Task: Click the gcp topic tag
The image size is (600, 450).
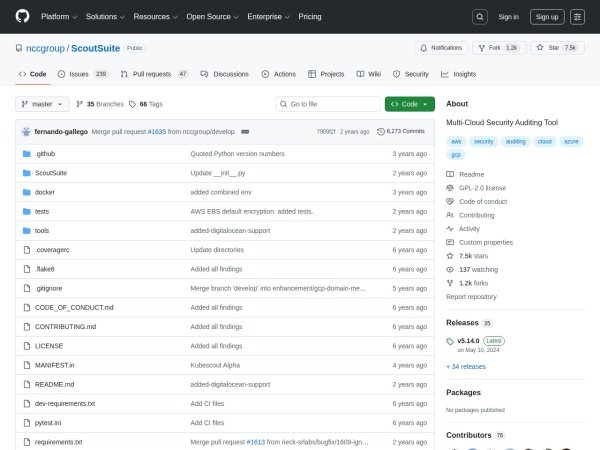Action: [x=456, y=155]
